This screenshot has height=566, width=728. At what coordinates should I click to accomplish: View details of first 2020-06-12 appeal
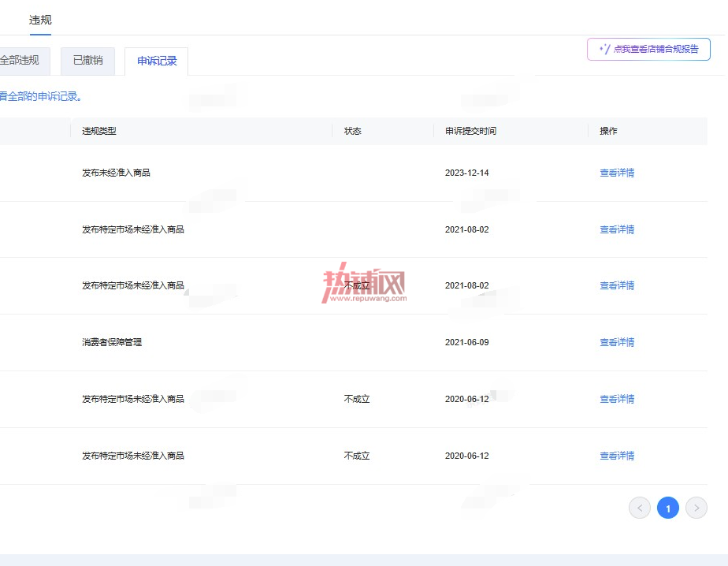pyautogui.click(x=617, y=399)
